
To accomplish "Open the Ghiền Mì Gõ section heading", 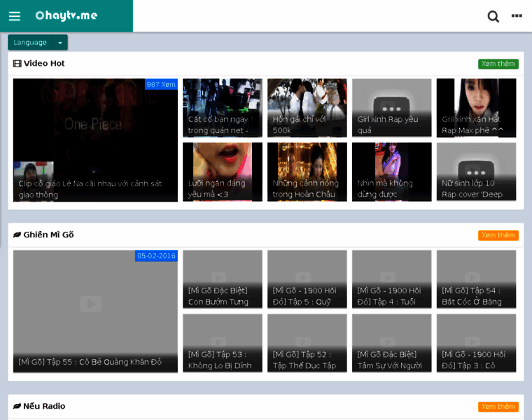I will (48, 234).
